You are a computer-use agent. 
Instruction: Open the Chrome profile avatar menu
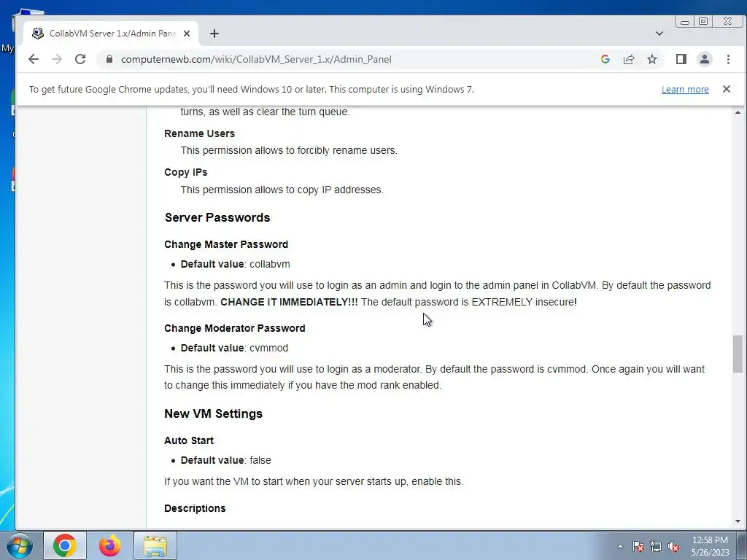pyautogui.click(x=704, y=59)
